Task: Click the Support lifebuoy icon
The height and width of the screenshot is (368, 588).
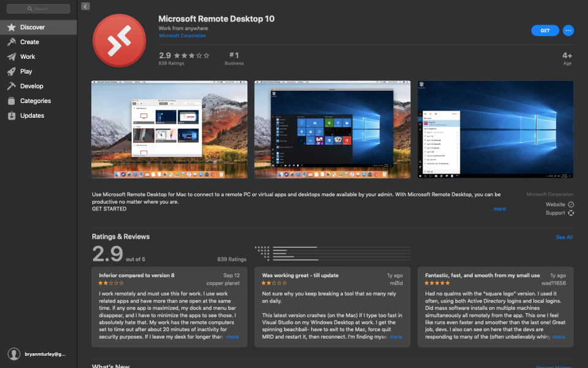Action: click(x=571, y=213)
